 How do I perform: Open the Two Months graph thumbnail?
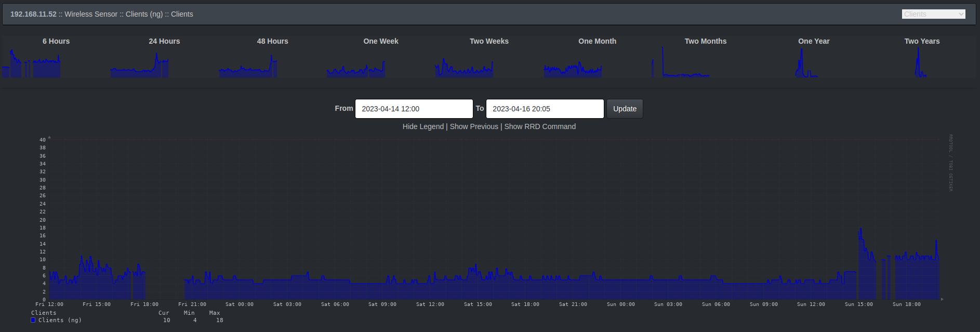click(x=681, y=65)
